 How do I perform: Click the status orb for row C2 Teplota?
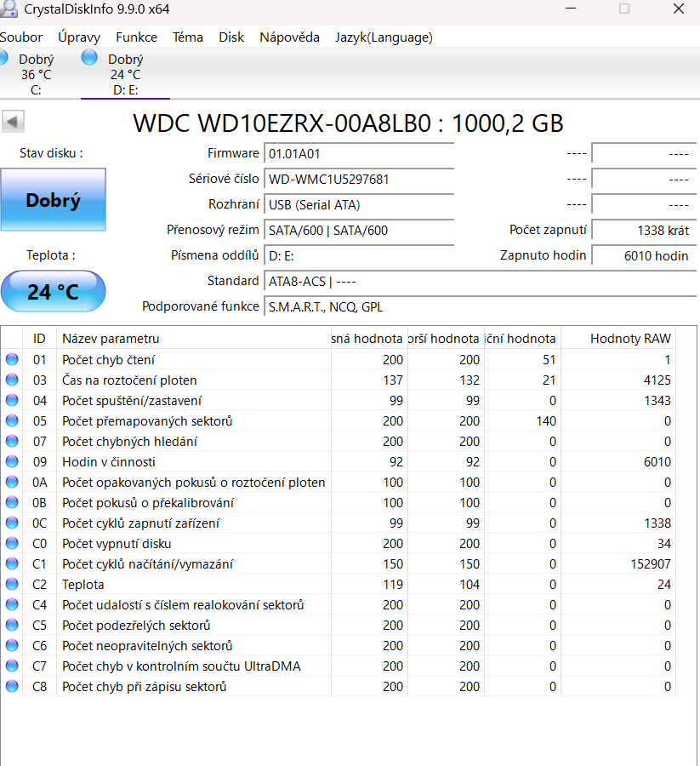(12, 584)
